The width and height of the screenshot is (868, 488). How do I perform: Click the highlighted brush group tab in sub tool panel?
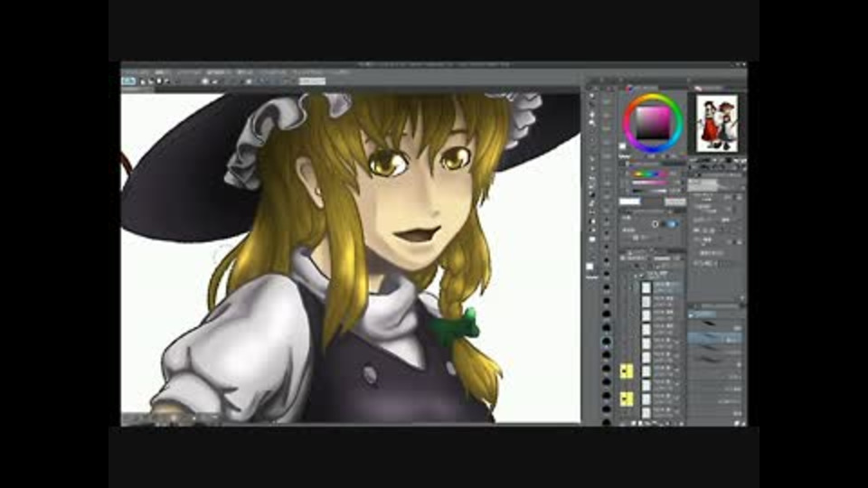pyautogui.click(x=702, y=314)
